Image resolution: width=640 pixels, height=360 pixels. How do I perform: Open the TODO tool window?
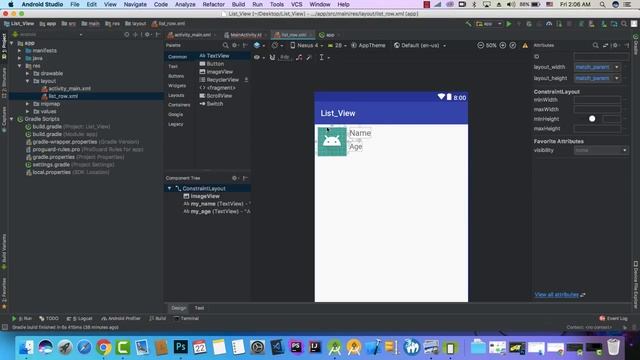(49, 318)
